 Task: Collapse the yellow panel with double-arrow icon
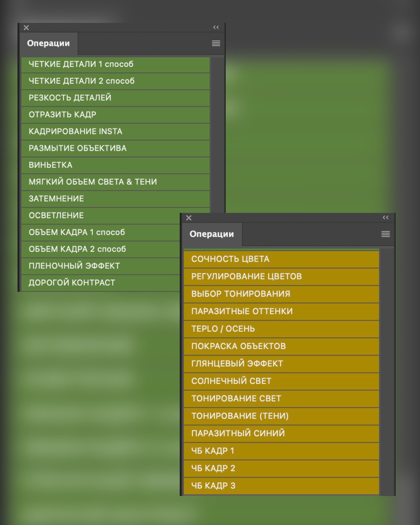(x=385, y=218)
